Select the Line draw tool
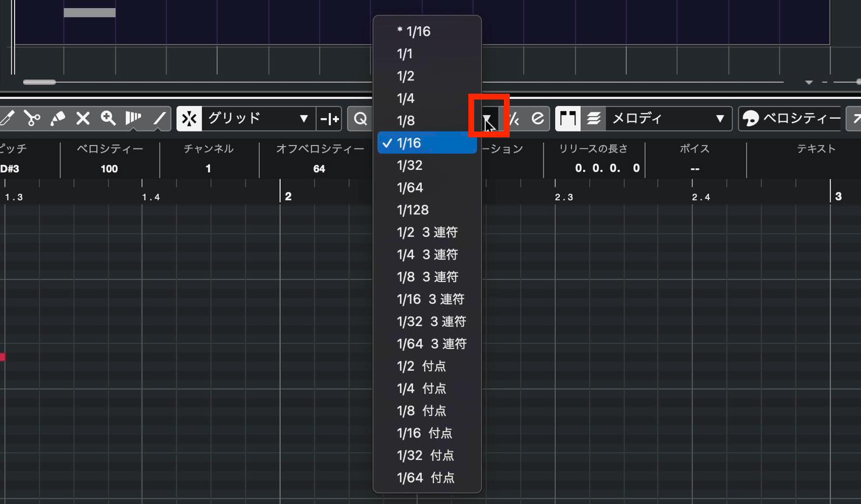This screenshot has height=504, width=861. [159, 119]
